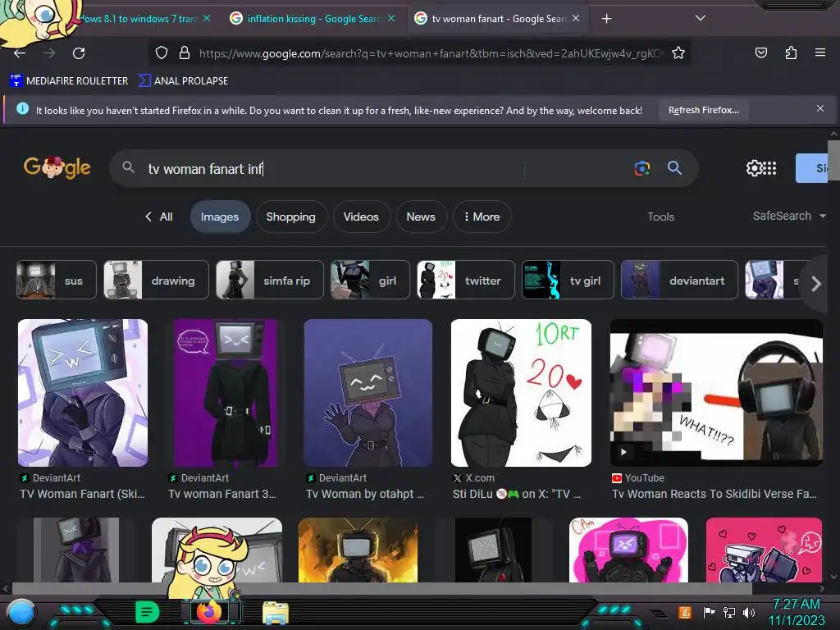Expand the SafeSearch dropdown
The image size is (840, 630).
(788, 216)
